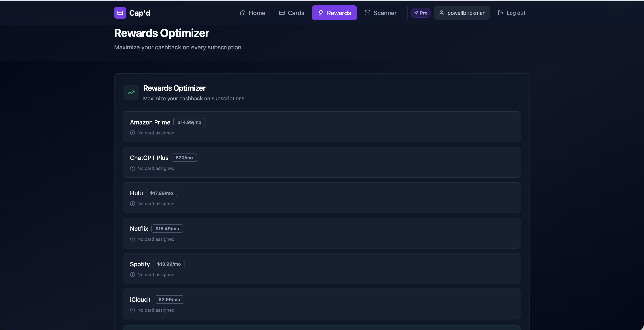This screenshot has height=330, width=644.
Task: Click the info circle under ChatGPT Plus
Action: tap(133, 168)
